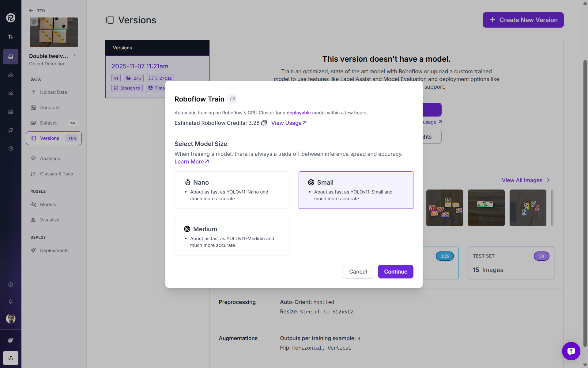The width and height of the screenshot is (588, 368).
Task: Open the user avatar in sidebar
Action: [x=11, y=319]
